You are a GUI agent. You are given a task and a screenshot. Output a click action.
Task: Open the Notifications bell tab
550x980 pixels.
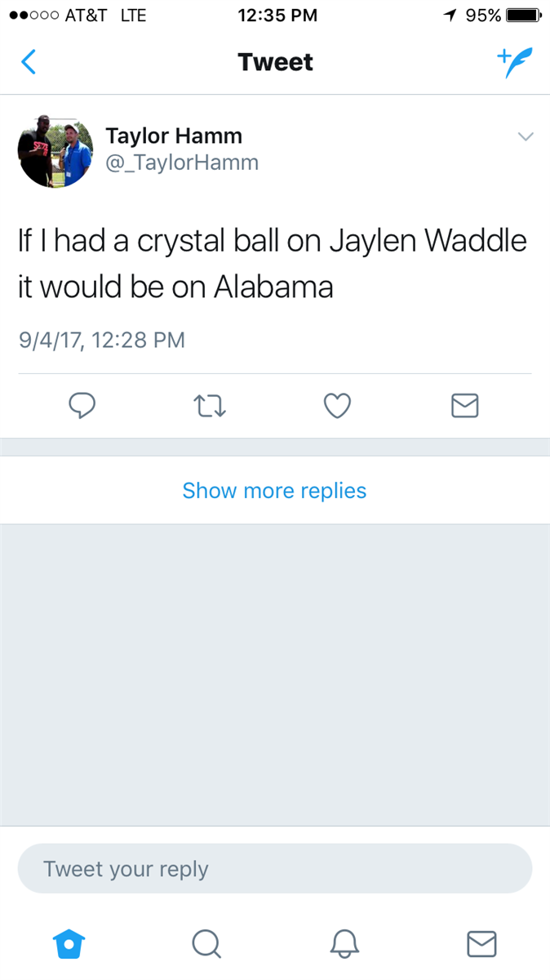[344, 944]
